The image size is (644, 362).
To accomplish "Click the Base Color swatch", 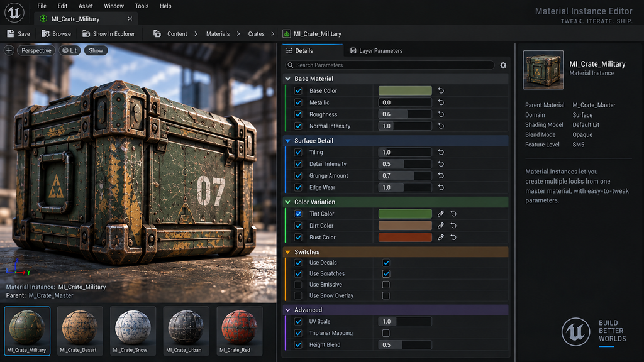I will (x=405, y=90).
